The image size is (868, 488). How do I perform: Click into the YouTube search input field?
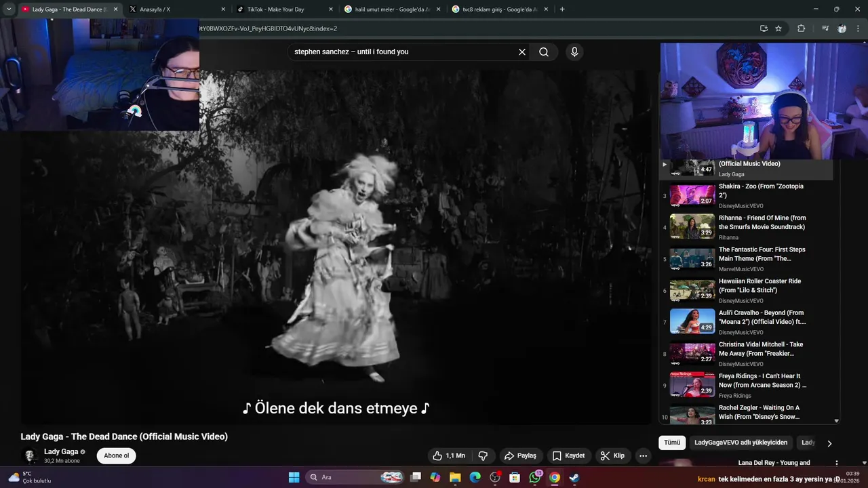point(403,52)
